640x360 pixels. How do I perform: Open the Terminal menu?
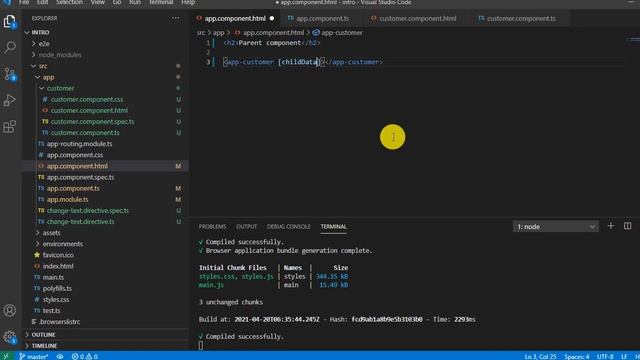pos(161,2)
